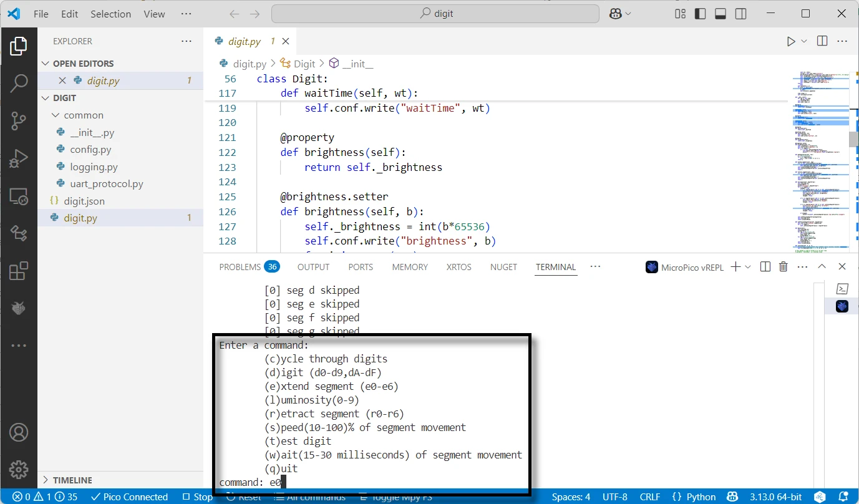Create a new terminal with plus icon
Viewport: 859px width, 504px height.
pos(735,267)
